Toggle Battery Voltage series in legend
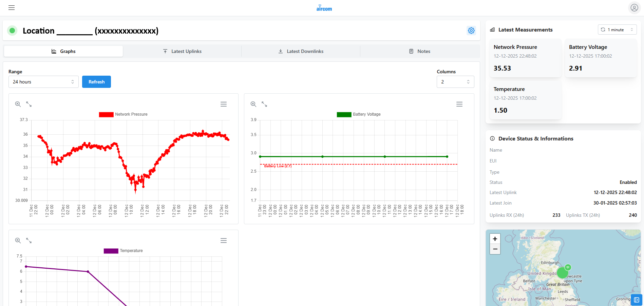This screenshot has height=306, width=644. pos(359,114)
